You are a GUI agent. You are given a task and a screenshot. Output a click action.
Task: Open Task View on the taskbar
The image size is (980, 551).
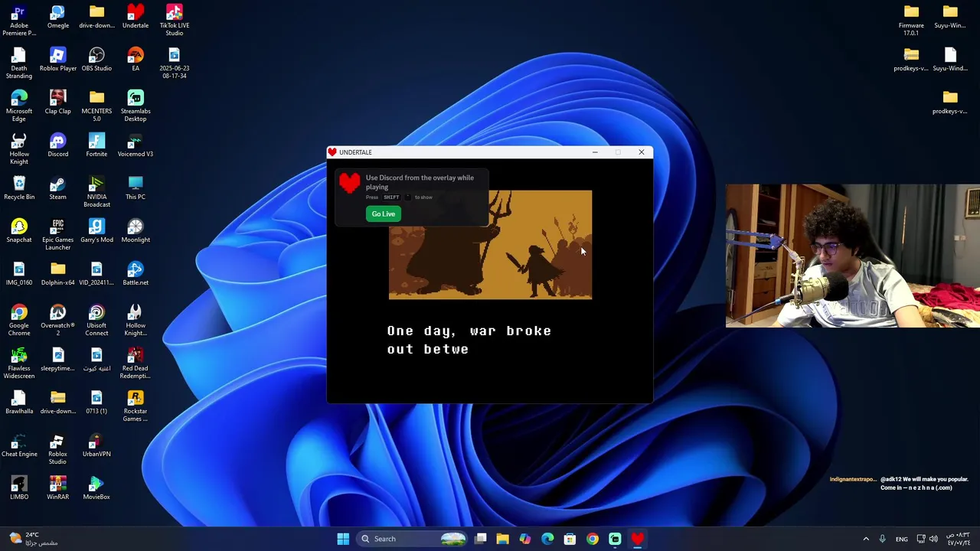480,539
